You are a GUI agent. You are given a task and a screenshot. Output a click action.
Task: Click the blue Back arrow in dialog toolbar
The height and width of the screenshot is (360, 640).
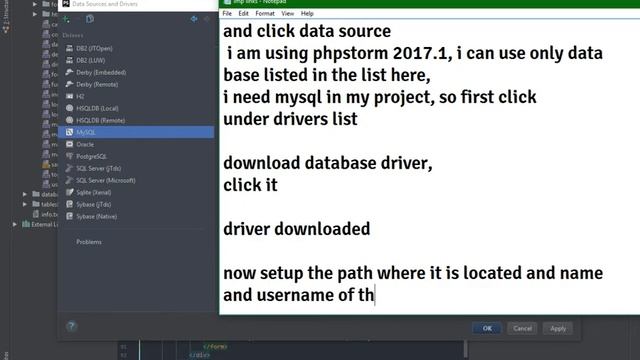click(194, 19)
